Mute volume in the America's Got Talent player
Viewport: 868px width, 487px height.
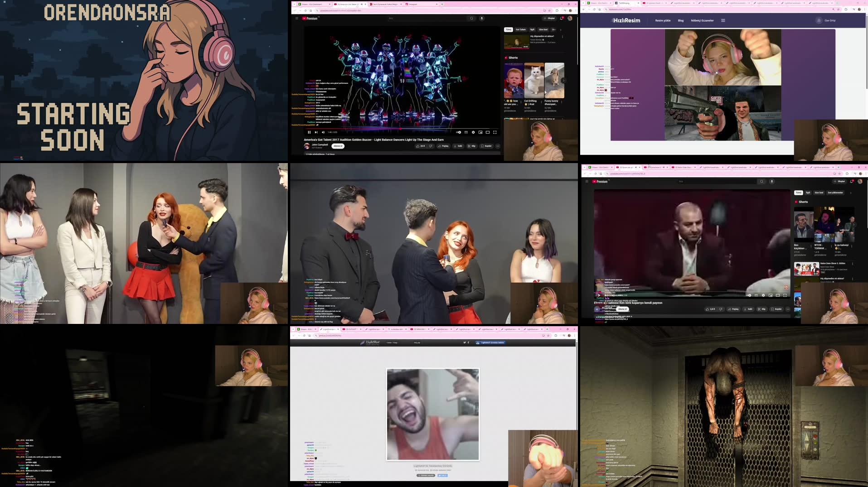pyautogui.click(x=323, y=132)
